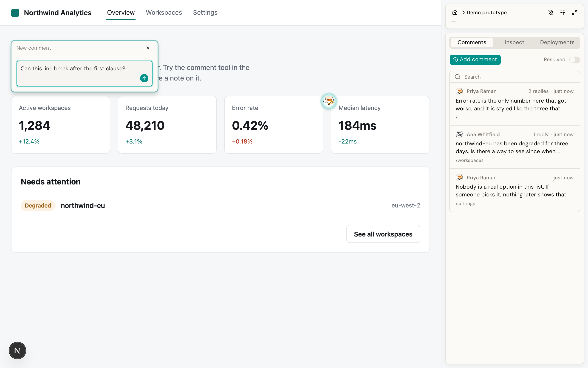Switch to the Workspaces tab

point(164,13)
